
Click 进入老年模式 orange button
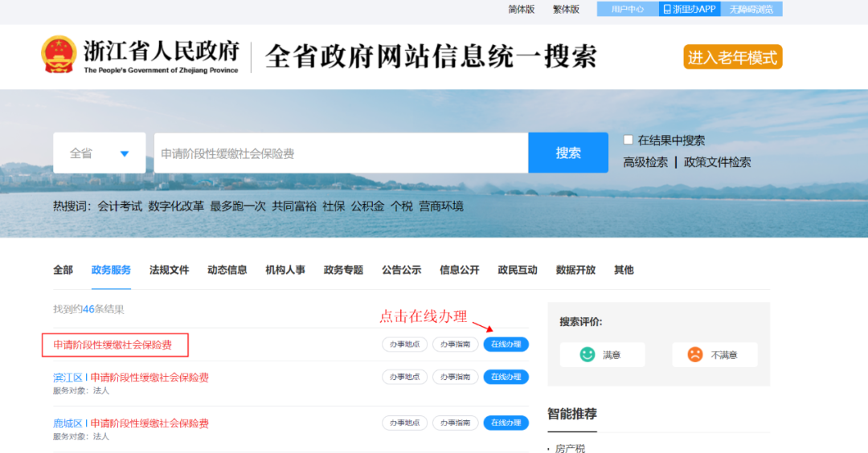click(x=732, y=57)
